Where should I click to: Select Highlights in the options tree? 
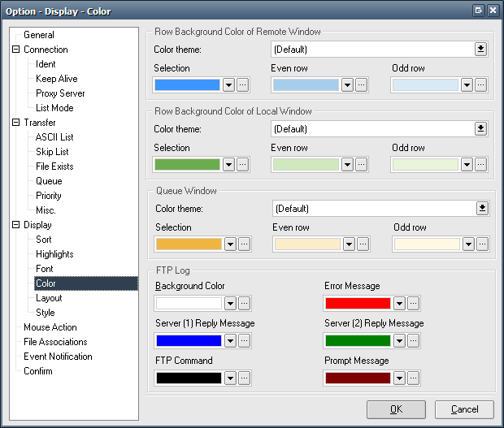(55, 254)
